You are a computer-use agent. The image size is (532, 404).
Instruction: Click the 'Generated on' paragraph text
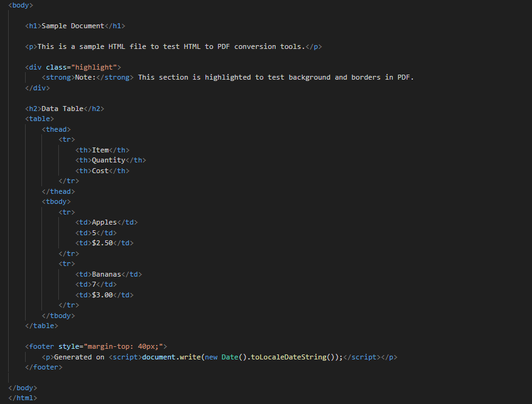pyautogui.click(x=79, y=357)
